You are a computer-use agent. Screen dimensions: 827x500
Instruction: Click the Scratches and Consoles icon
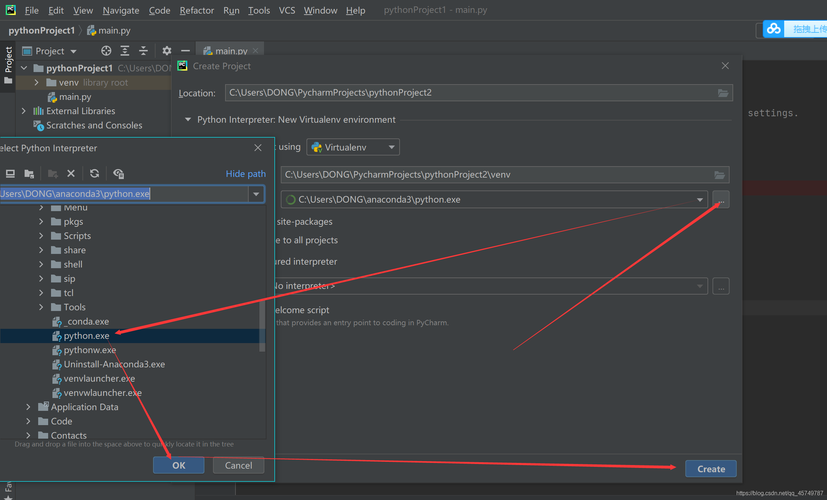tap(38, 126)
